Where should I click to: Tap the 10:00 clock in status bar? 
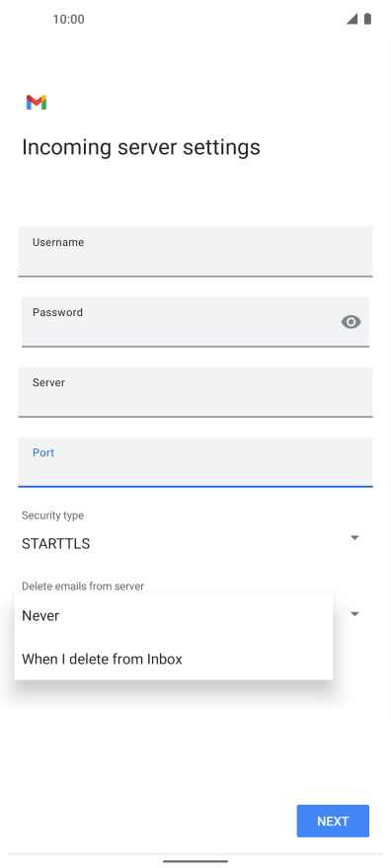[x=69, y=20]
